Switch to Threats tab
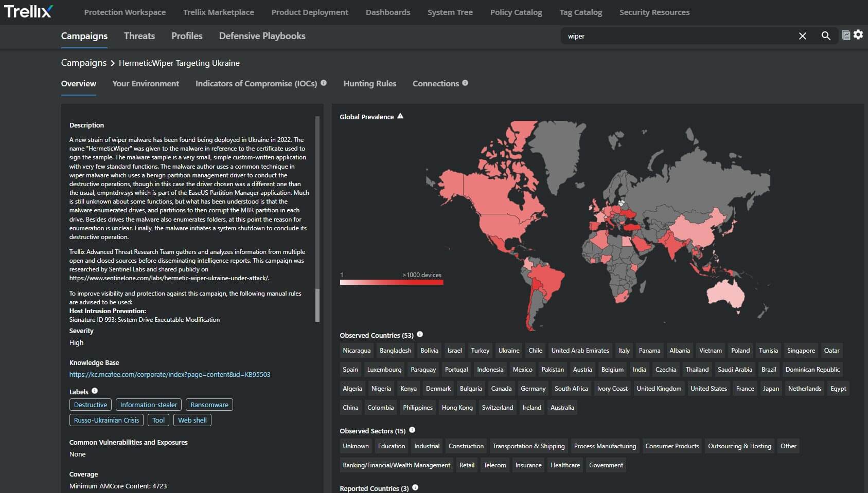The image size is (868, 493). pos(139,36)
